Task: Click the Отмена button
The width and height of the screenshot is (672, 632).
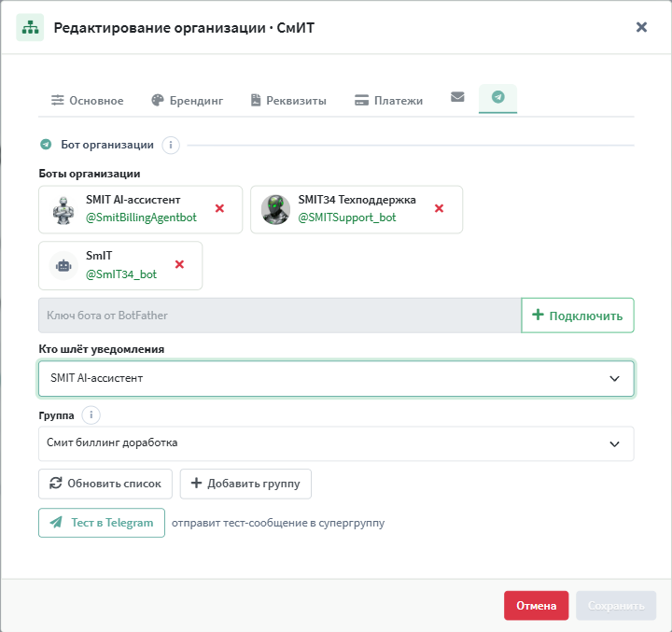Action: click(x=536, y=606)
